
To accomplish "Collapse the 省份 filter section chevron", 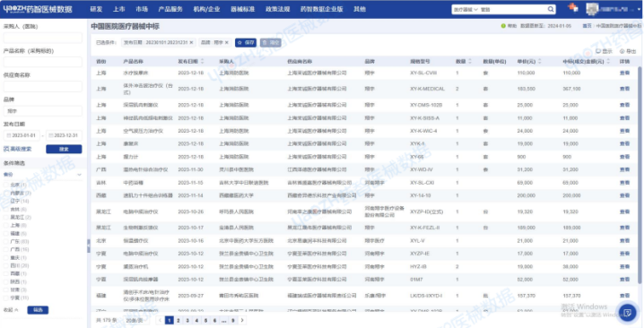I will click(79, 175).
